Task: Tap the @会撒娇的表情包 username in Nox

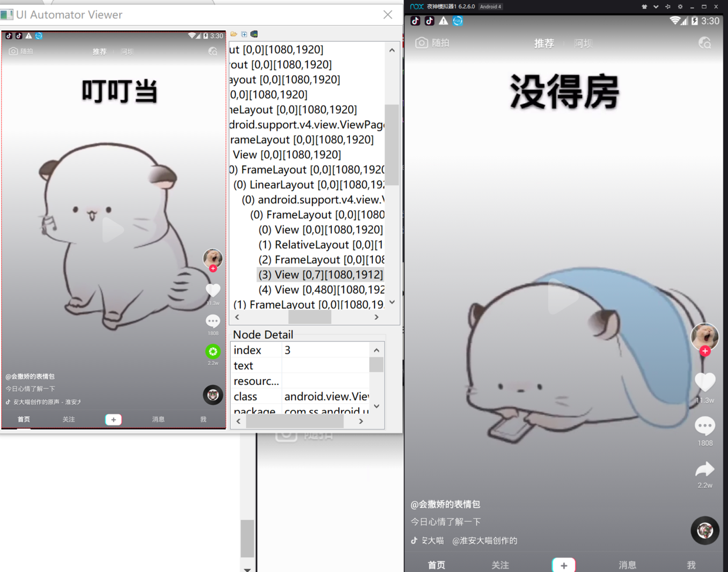Action: (445, 505)
